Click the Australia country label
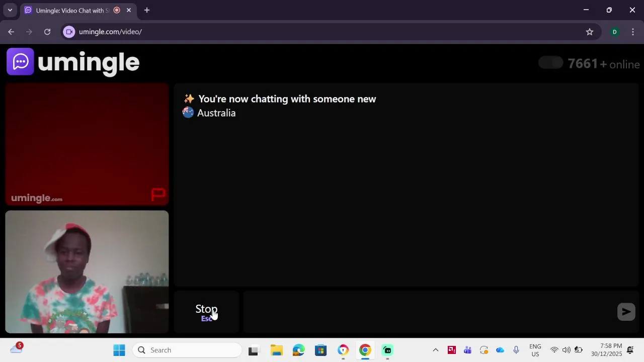Screen dimensions: 644x362 point(216,113)
